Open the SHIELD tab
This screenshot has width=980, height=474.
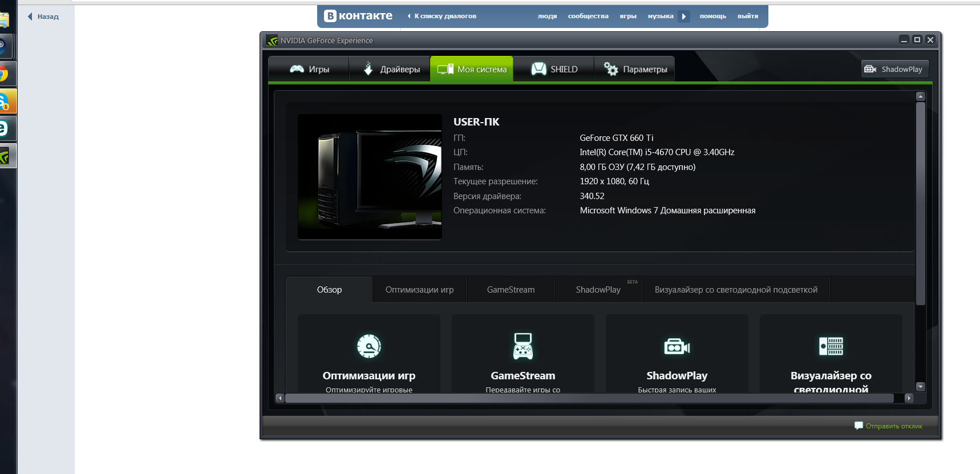click(553, 69)
